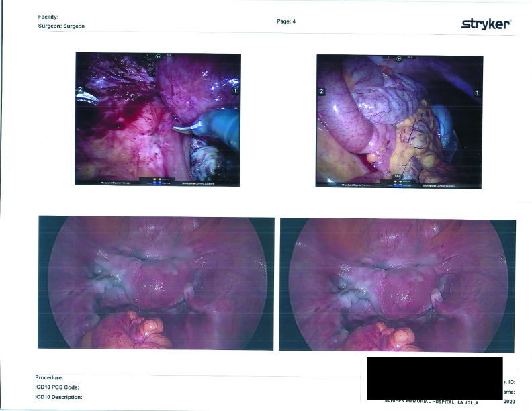532x411 pixels.
Task: Click arm 1 badge in top-left image
Action: [x=235, y=89]
